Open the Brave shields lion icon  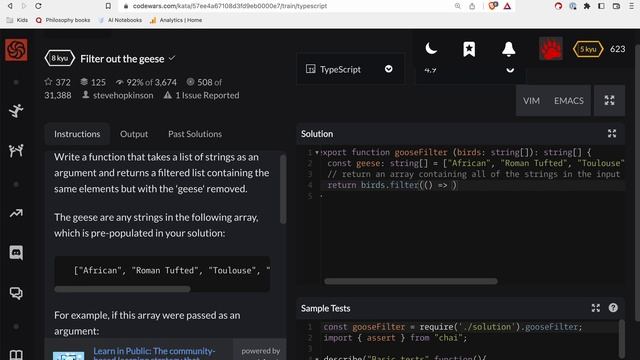tap(493, 6)
